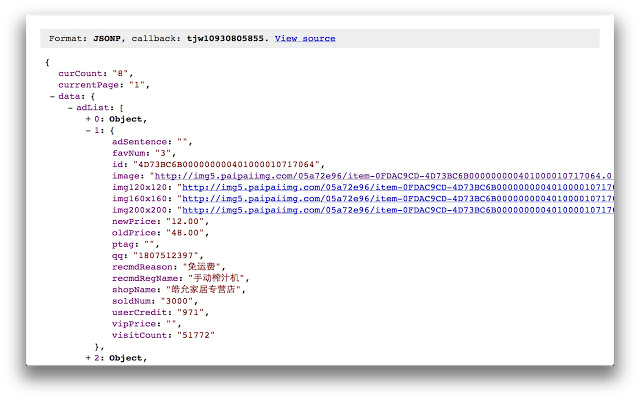Click the visitCount value "51772"

(x=196, y=336)
